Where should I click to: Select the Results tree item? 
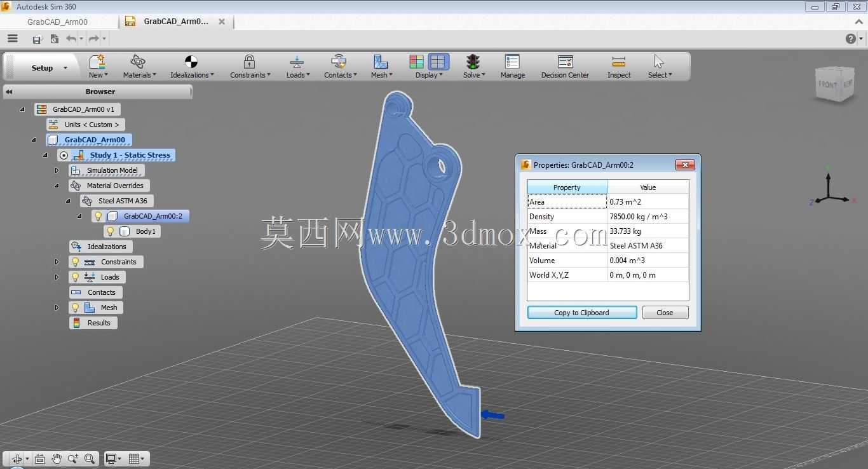coord(93,323)
